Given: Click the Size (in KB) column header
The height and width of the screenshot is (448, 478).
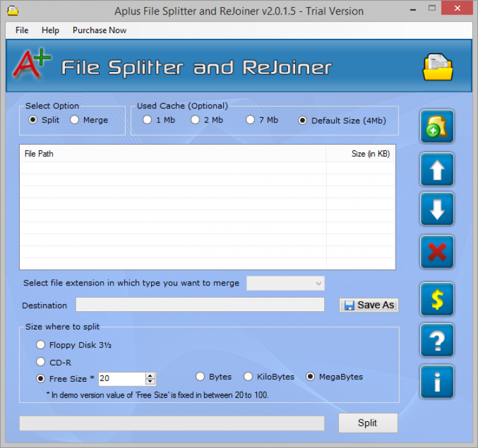Looking at the screenshot, I should coord(360,154).
